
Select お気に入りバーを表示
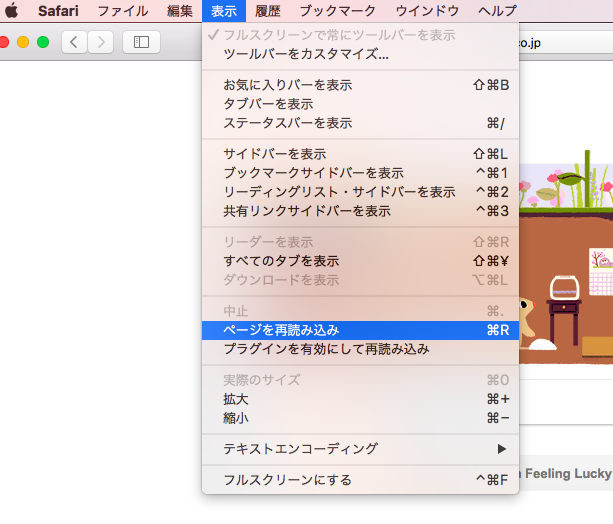(x=360, y=85)
